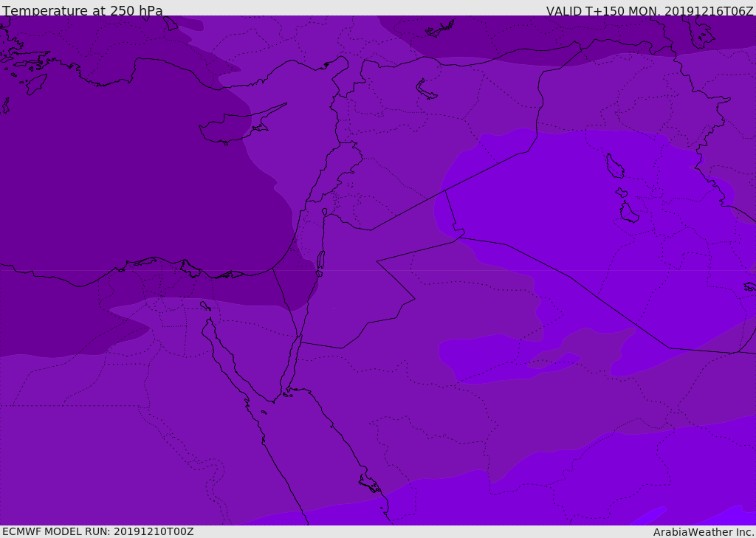Click the 'VALID T+150 MON. 20191216T06Z' timestamp

[650, 10]
